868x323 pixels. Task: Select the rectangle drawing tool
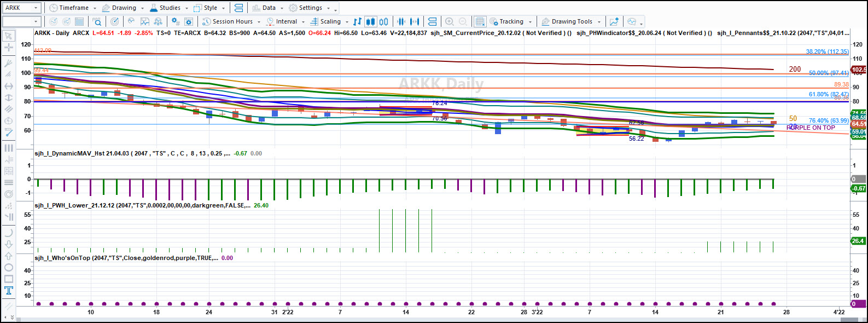pos(9,279)
